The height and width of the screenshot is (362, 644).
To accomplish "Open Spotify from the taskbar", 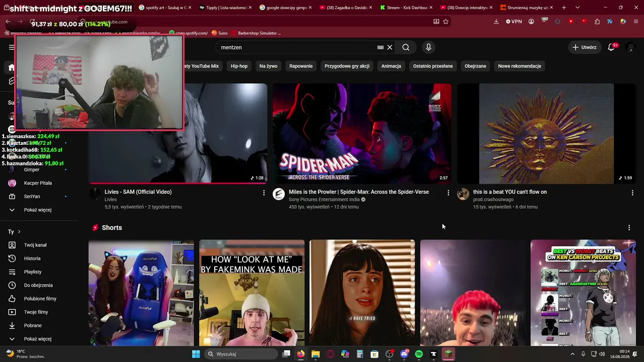I will pyautogui.click(x=419, y=354).
